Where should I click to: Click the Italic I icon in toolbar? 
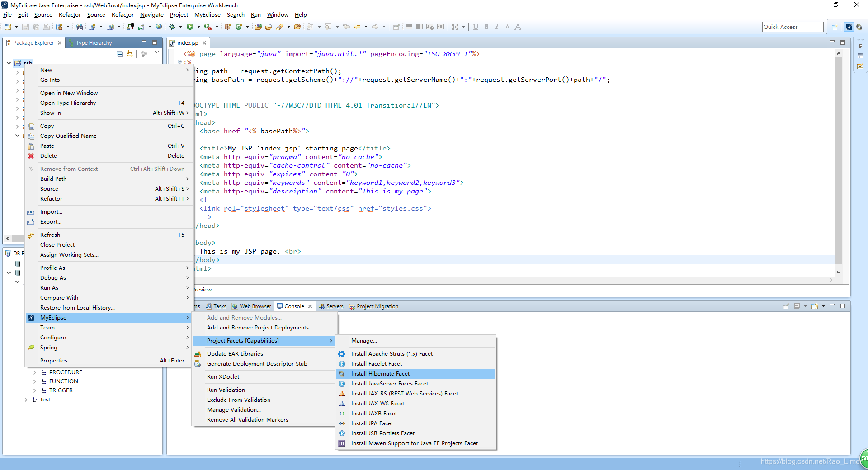[497, 27]
